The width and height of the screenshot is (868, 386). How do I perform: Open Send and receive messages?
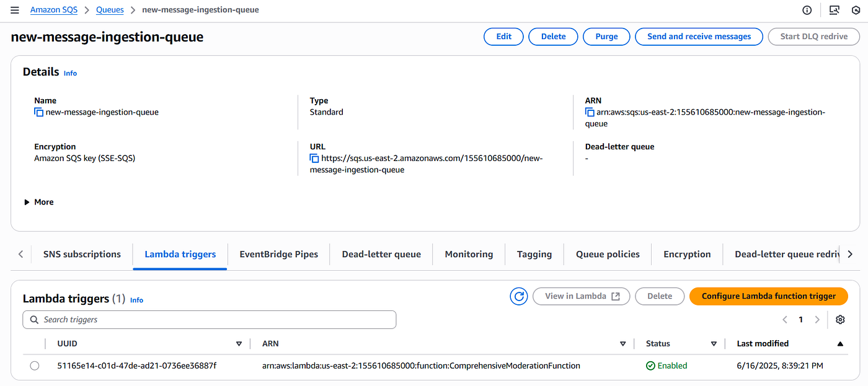(699, 37)
